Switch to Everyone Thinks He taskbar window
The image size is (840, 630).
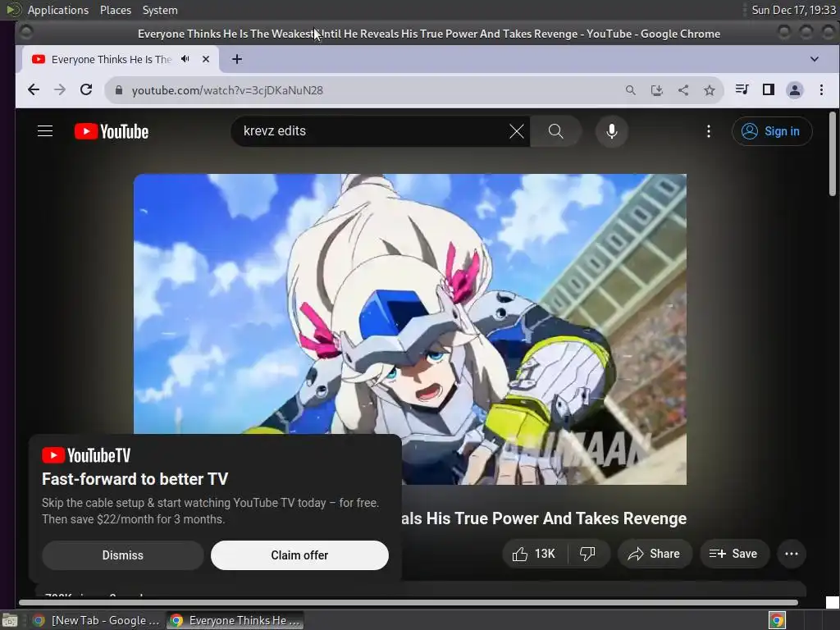tap(235, 620)
